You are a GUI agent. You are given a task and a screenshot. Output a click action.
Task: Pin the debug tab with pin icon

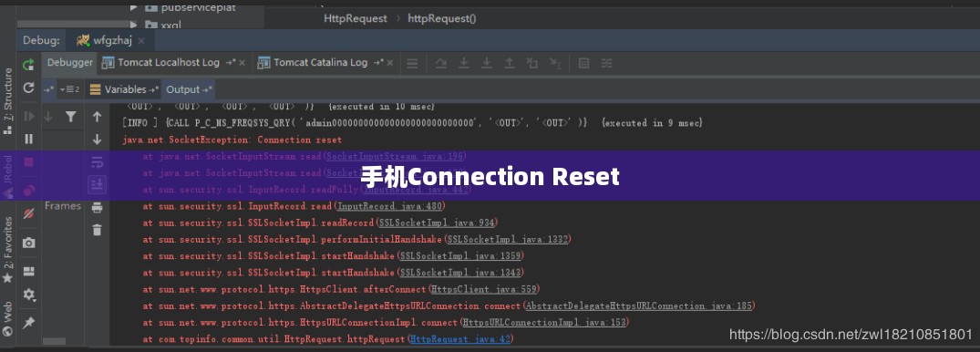pyautogui.click(x=28, y=323)
